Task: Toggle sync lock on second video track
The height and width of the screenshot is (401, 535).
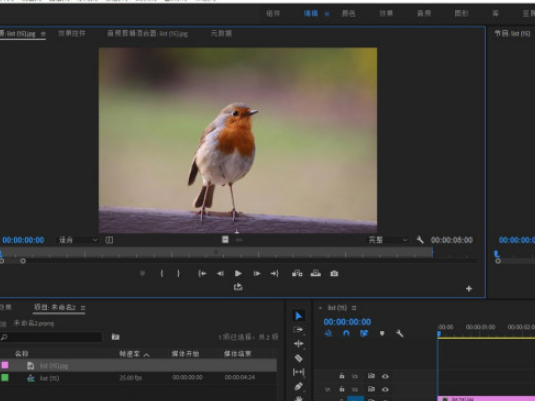Action: pyautogui.click(x=371, y=389)
